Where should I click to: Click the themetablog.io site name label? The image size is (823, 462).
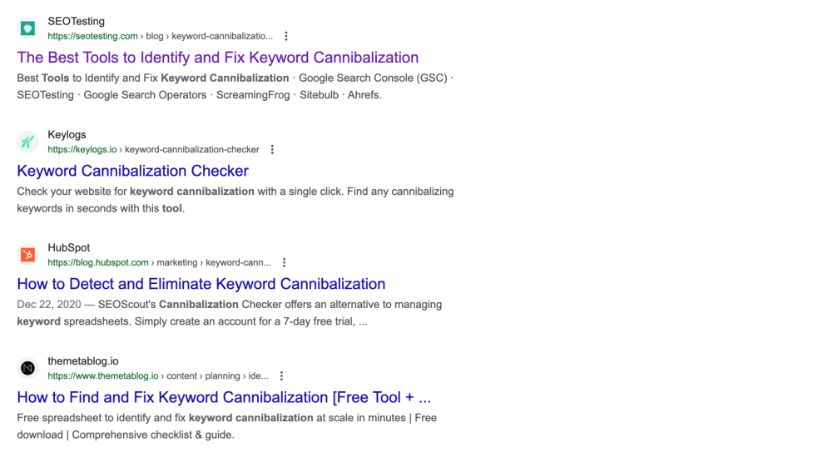pyautogui.click(x=83, y=361)
